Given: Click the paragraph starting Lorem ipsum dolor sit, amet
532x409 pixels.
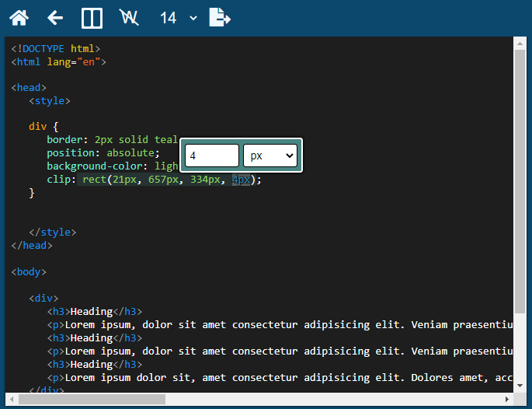Looking at the screenshot, I should 280,378.
